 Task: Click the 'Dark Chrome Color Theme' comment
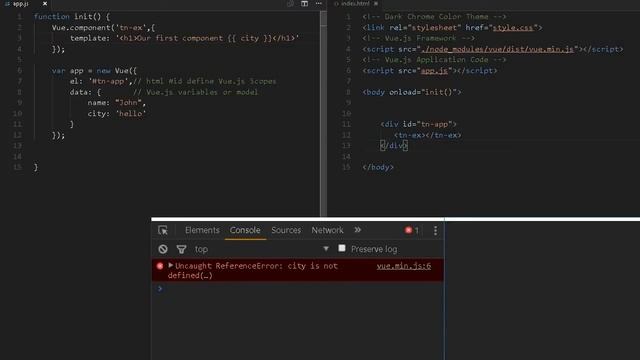(434, 17)
